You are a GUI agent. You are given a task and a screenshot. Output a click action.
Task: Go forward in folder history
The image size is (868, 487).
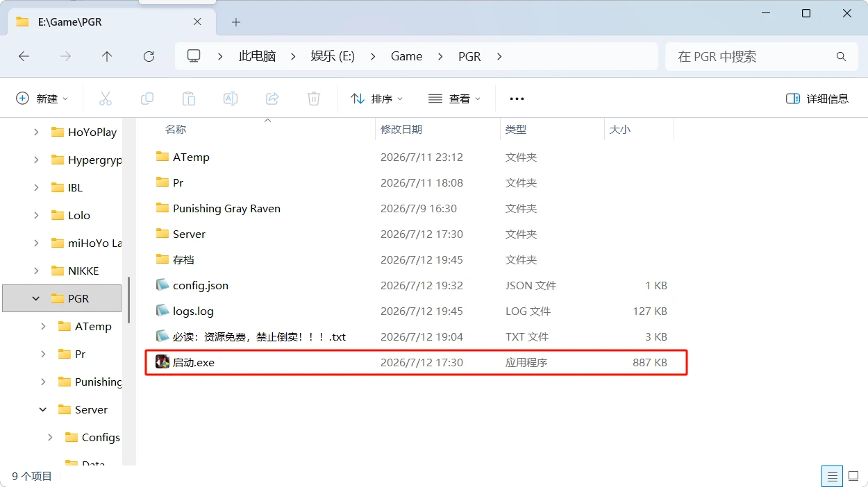pyautogui.click(x=65, y=57)
